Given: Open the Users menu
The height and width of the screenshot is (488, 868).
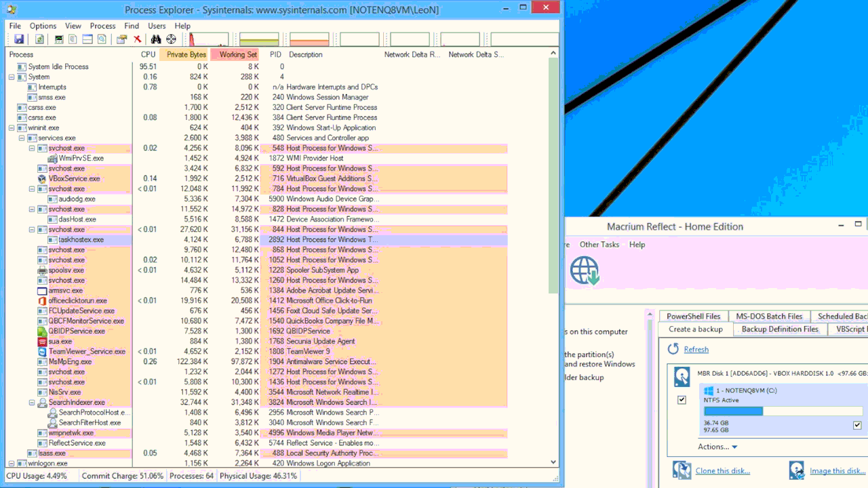Looking at the screenshot, I should (x=157, y=26).
